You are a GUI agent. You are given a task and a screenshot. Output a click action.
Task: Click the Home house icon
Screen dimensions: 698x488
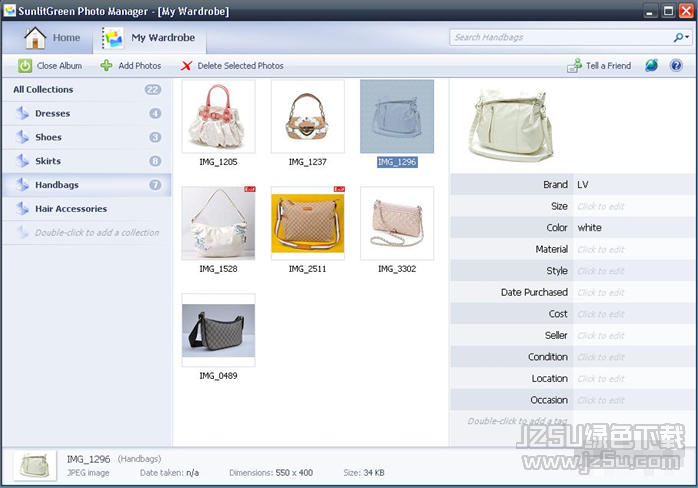click(35, 38)
